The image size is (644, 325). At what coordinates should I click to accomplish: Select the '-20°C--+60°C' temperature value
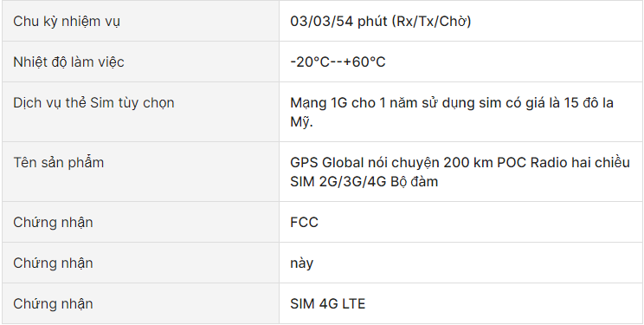(x=338, y=62)
